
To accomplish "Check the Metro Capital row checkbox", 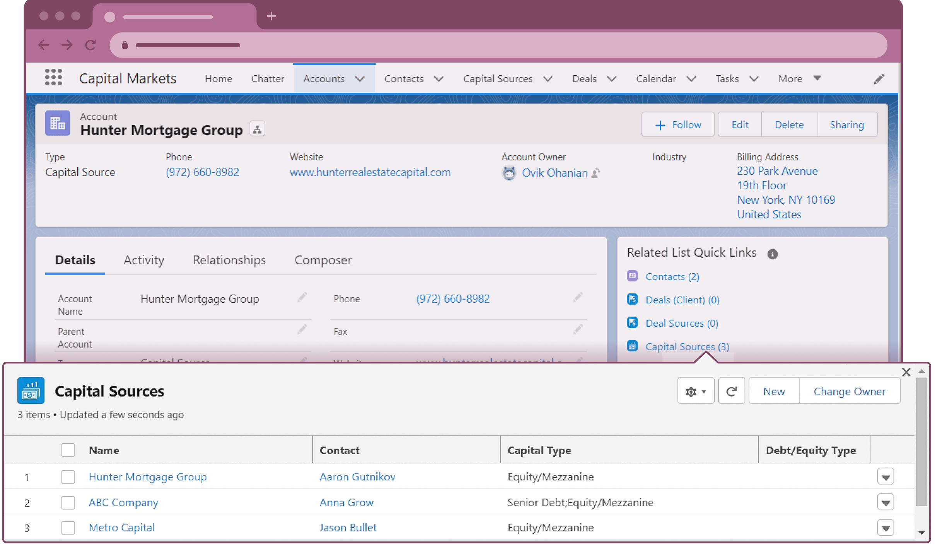I will pos(68,528).
